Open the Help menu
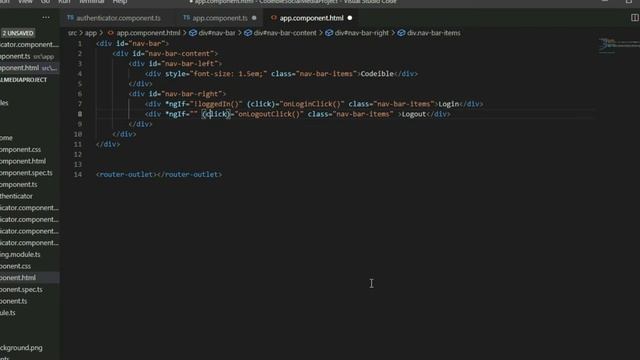 [120, 2]
